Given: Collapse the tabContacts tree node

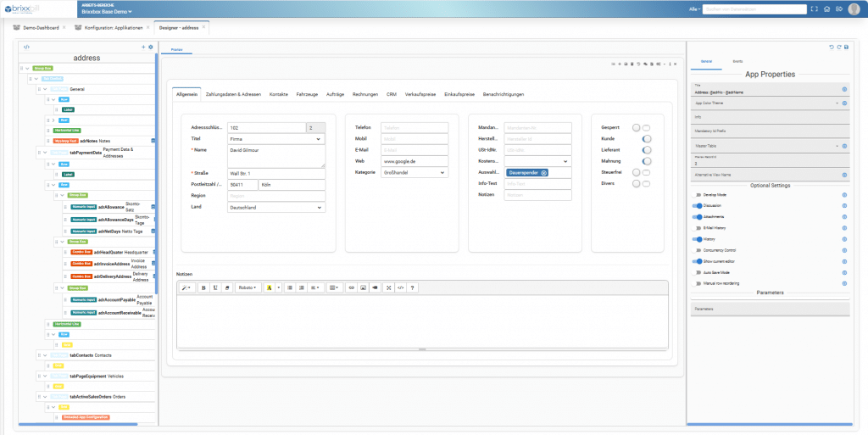Looking at the screenshot, I should coord(44,354).
